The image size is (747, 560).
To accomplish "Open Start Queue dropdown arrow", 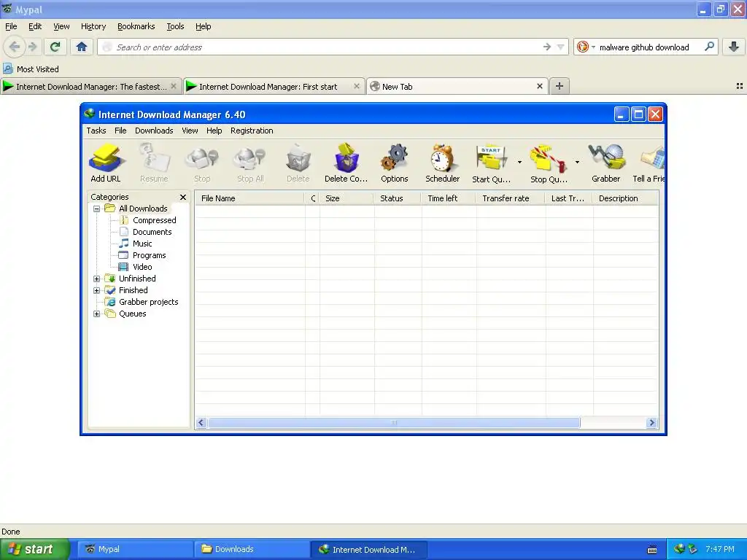I will click(519, 163).
